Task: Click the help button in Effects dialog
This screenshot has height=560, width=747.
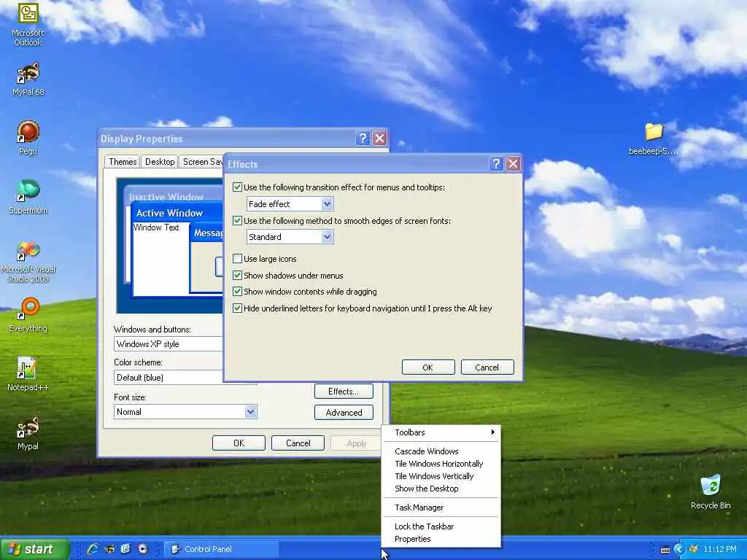Action: 496,164
